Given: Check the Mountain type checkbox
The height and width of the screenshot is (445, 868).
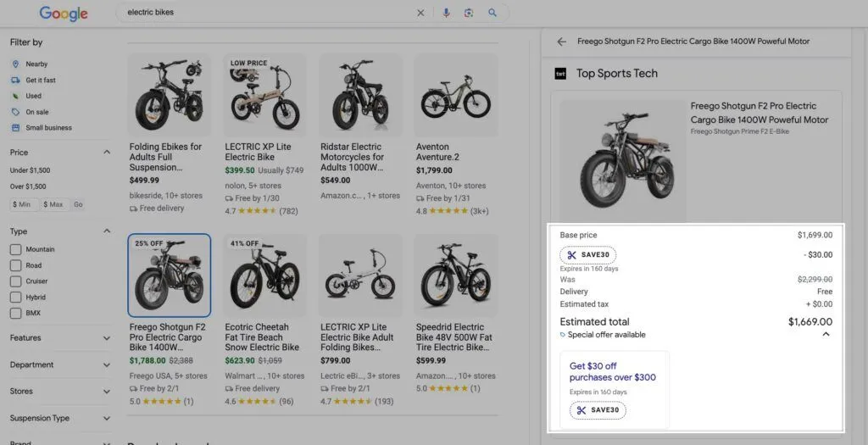Looking at the screenshot, I should (x=15, y=249).
